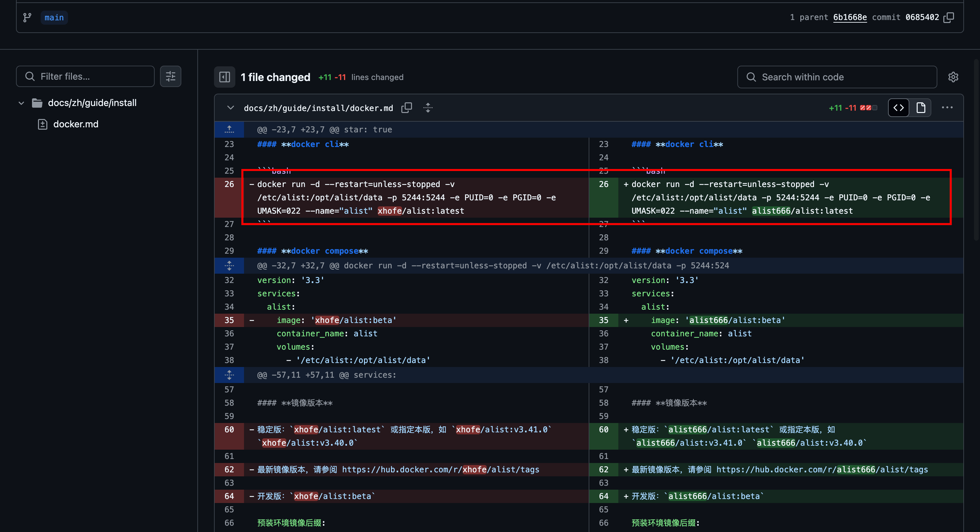Collapse the docker.md diff section
This screenshot has width=980, height=532.
pyautogui.click(x=230, y=108)
